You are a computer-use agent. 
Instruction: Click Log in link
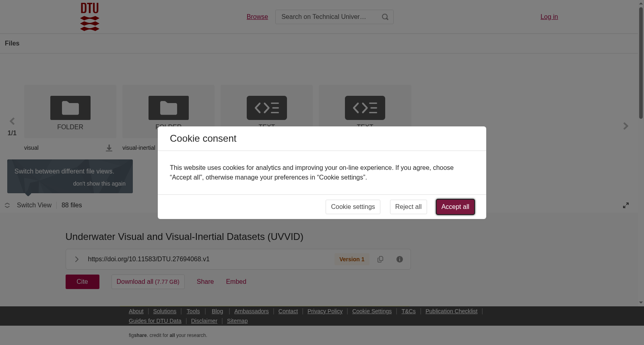(549, 17)
